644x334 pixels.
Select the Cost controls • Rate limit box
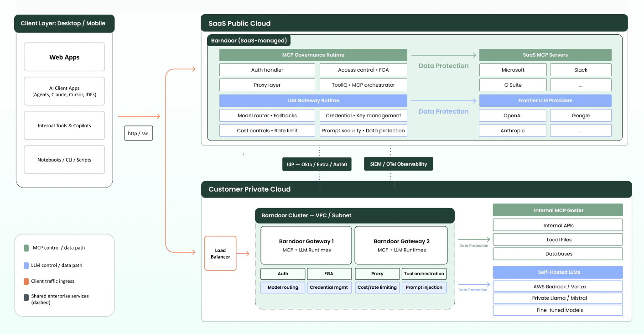pos(267,130)
